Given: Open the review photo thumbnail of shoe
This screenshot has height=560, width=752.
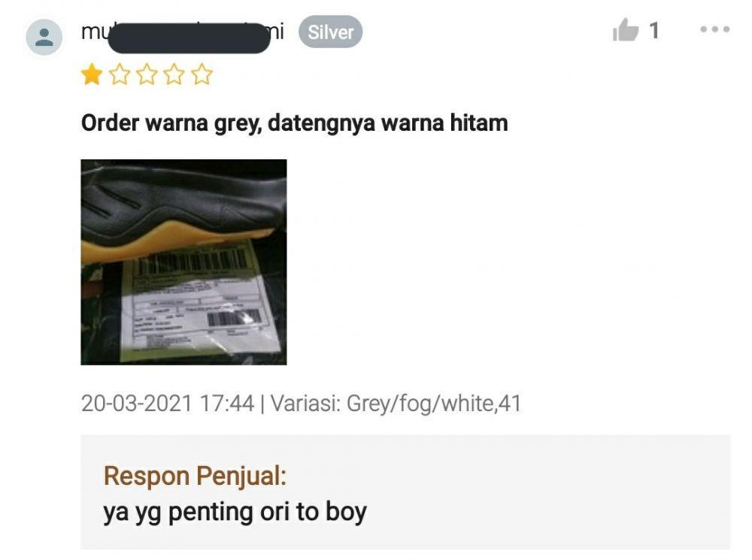Looking at the screenshot, I should [x=183, y=262].
